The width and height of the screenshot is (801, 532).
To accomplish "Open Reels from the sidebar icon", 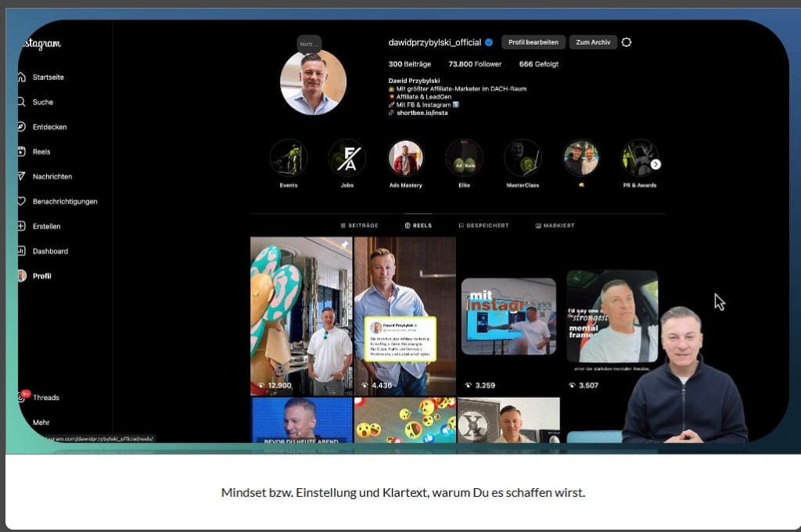I will 21,152.
